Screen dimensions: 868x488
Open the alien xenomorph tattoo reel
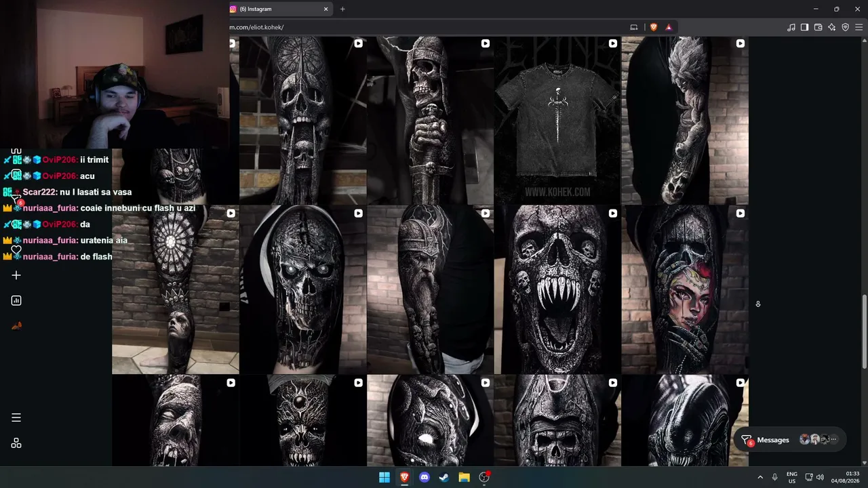(685, 421)
